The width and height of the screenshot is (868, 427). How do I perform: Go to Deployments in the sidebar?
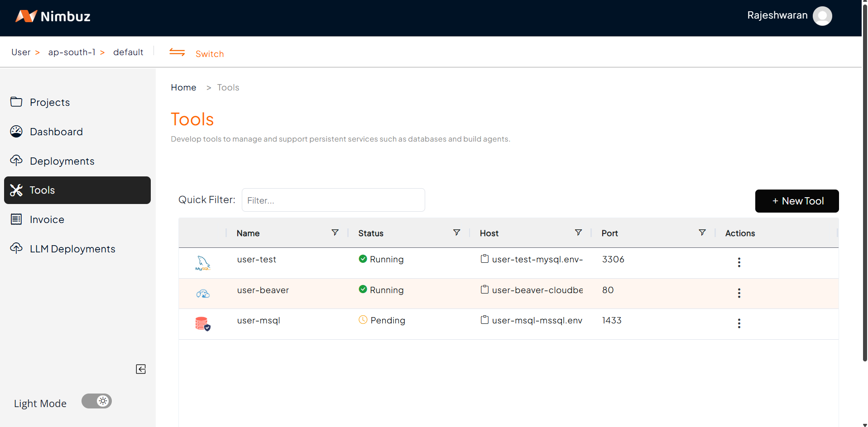tap(62, 161)
